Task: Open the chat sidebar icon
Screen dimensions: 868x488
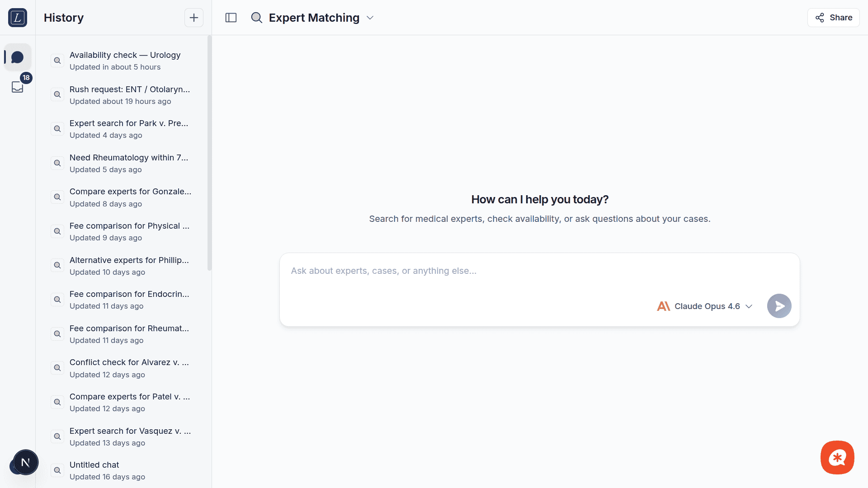Action: click(18, 57)
